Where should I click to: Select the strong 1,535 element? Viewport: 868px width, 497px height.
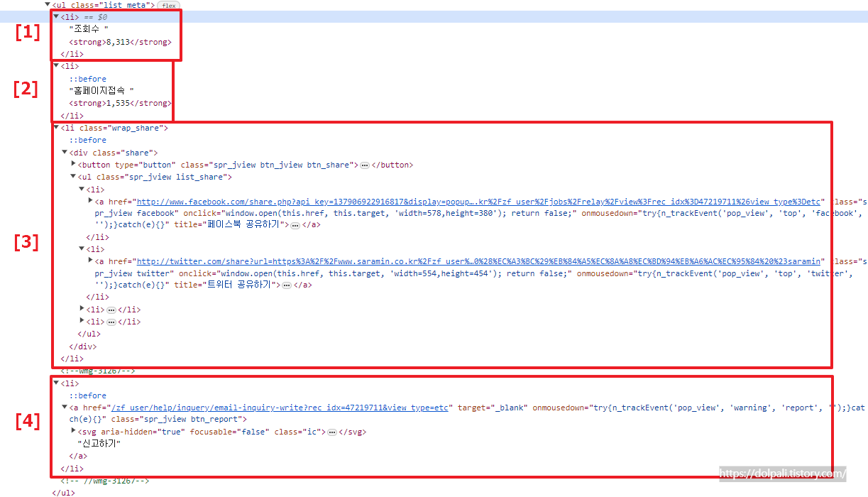pyautogui.click(x=120, y=104)
